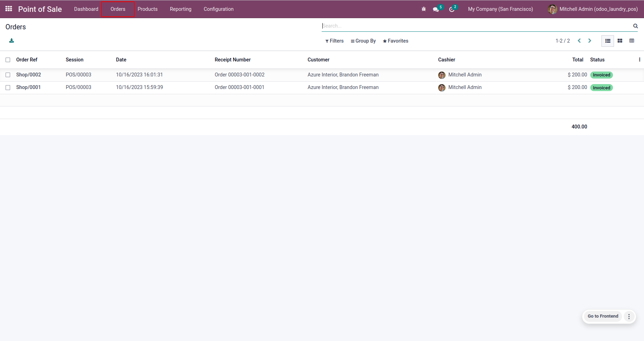Sort by Order Ref column header

[x=27, y=60]
